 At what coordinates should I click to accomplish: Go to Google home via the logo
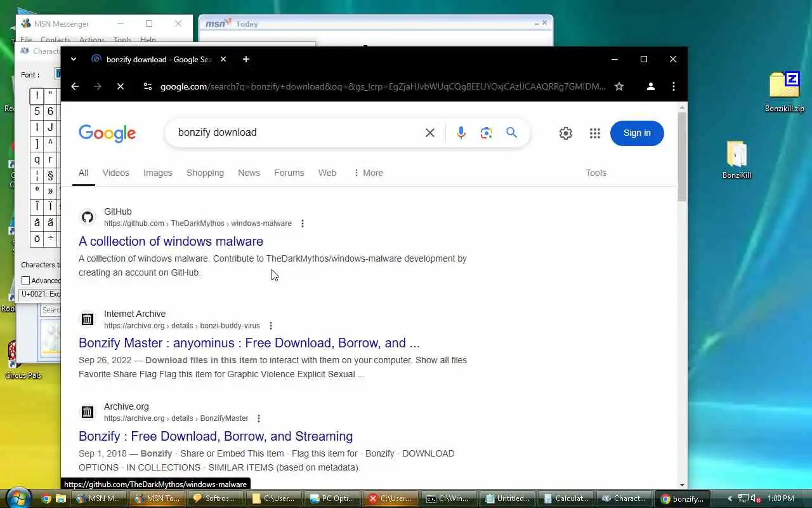tap(107, 133)
